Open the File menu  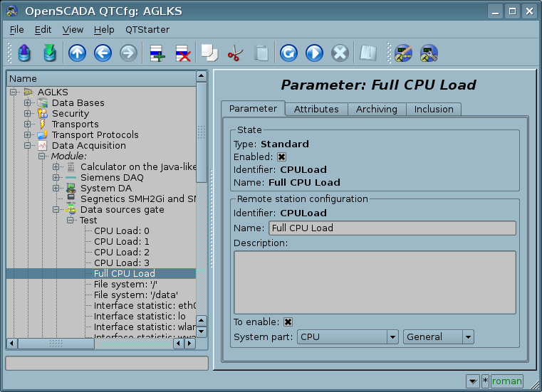coord(16,30)
